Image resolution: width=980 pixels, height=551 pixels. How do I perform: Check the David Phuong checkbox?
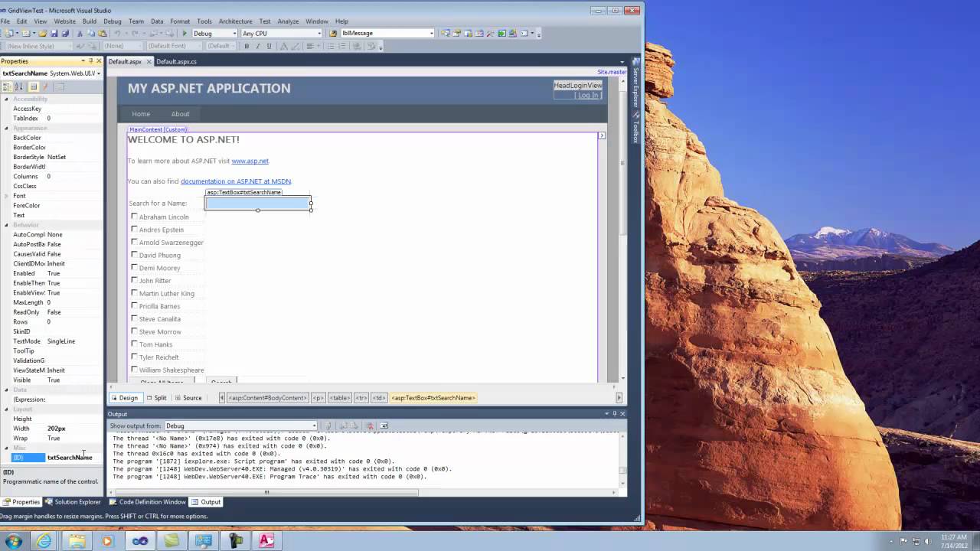(x=134, y=255)
